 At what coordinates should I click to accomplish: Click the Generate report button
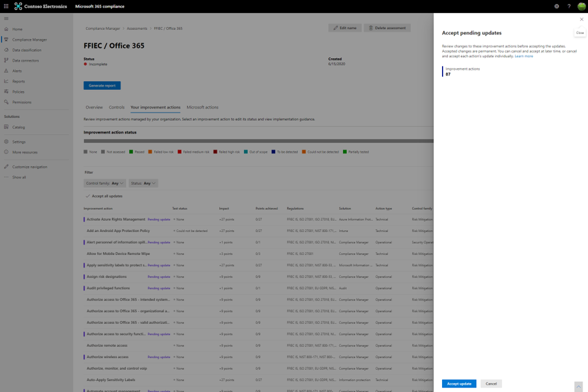click(x=102, y=85)
